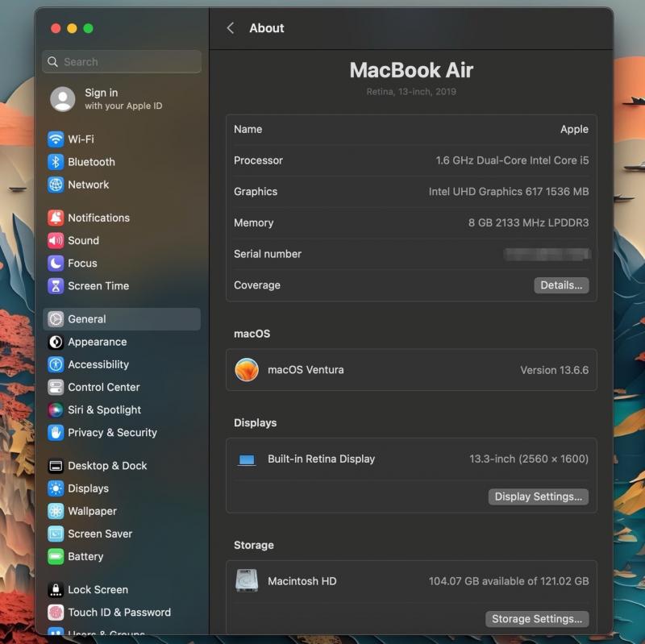
Task: Click the Desktop & Dock sidebar label
Action: 107,466
